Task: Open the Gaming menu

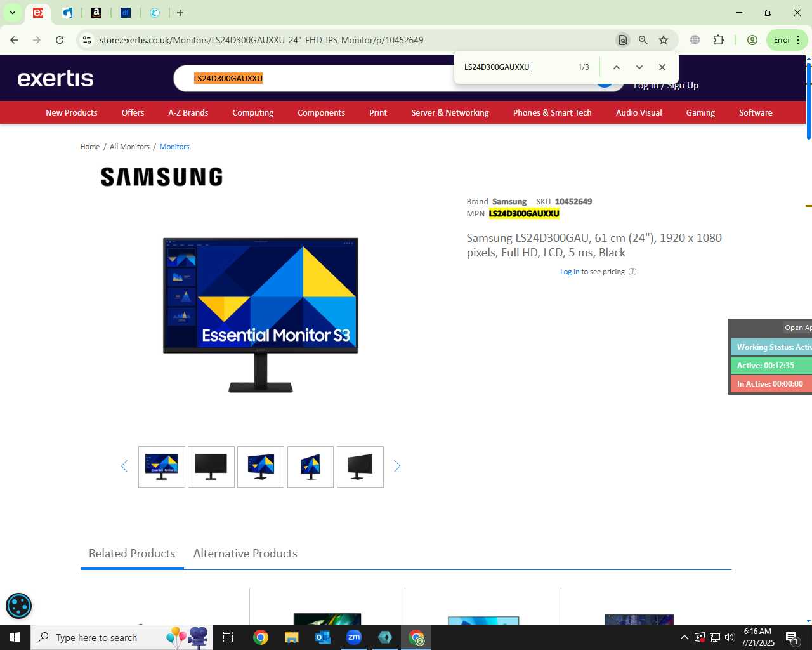Action: [x=700, y=112]
